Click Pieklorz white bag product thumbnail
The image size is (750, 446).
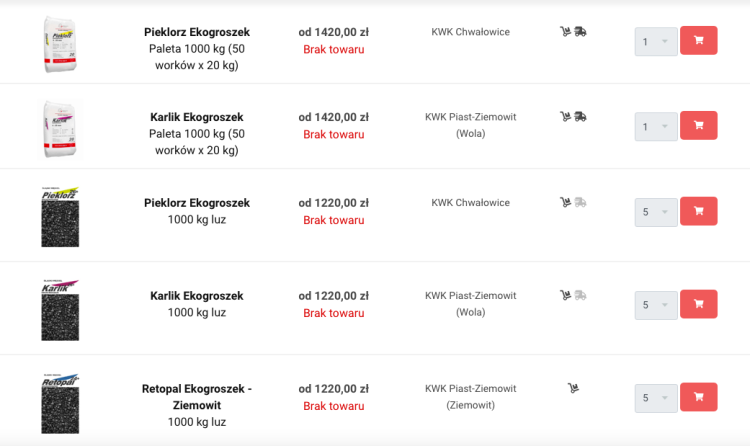(x=60, y=45)
